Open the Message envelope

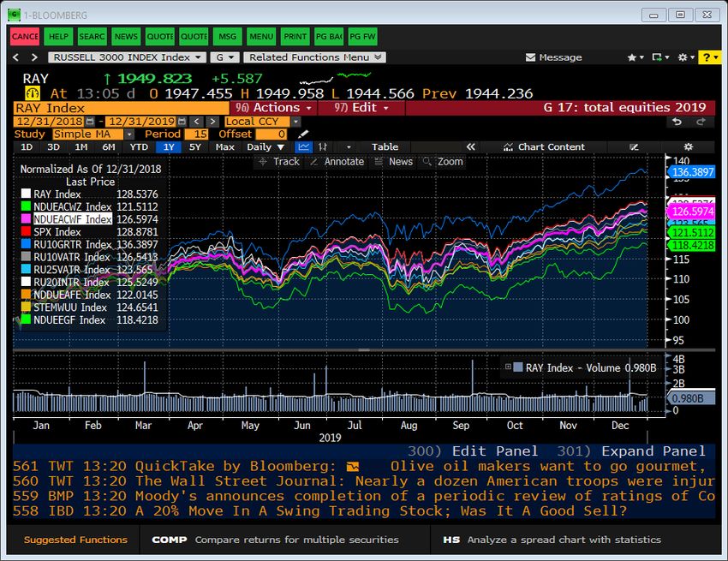tap(554, 57)
